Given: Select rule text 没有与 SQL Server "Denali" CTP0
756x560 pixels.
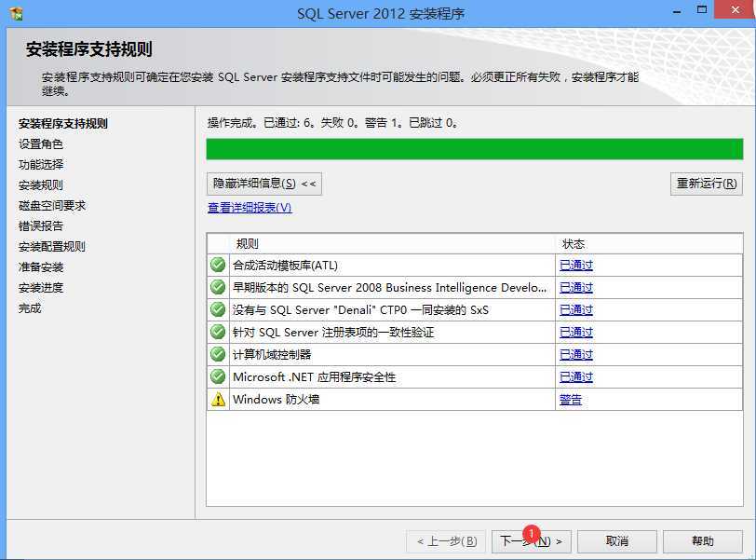Looking at the screenshot, I should [x=360, y=310].
